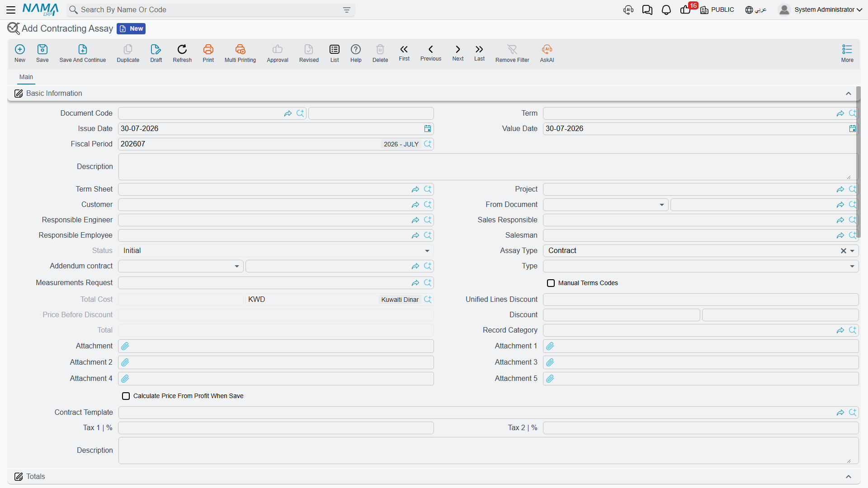Open the List view icon

(335, 49)
